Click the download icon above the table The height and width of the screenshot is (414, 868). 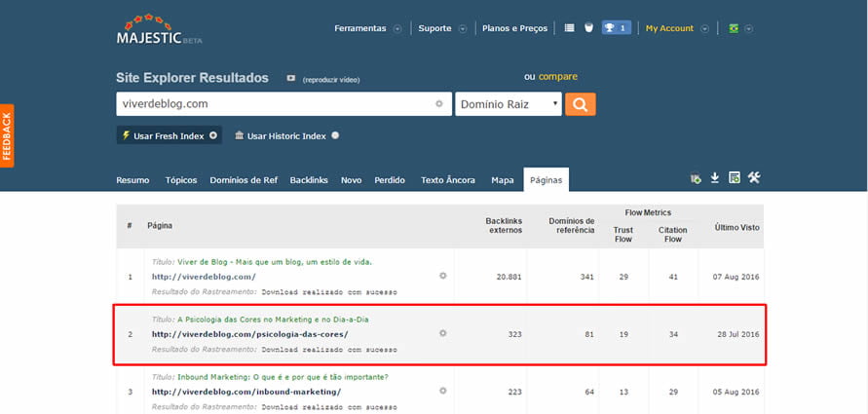pyautogui.click(x=715, y=177)
